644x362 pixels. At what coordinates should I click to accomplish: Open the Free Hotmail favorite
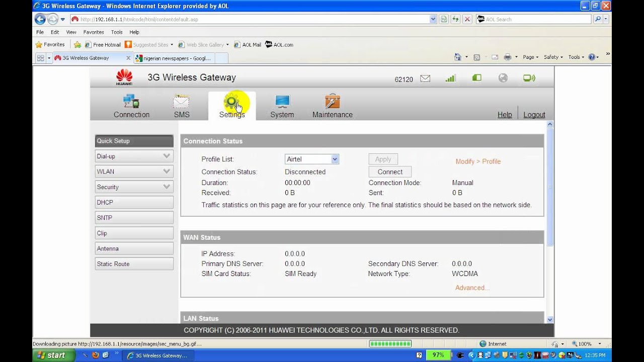coord(103,44)
